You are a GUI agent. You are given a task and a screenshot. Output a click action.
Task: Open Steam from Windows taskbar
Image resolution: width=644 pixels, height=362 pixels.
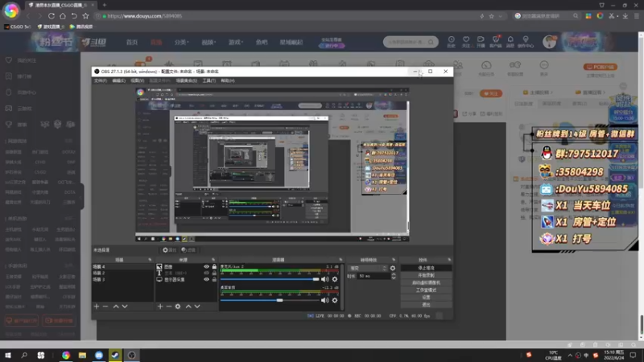[x=115, y=355]
